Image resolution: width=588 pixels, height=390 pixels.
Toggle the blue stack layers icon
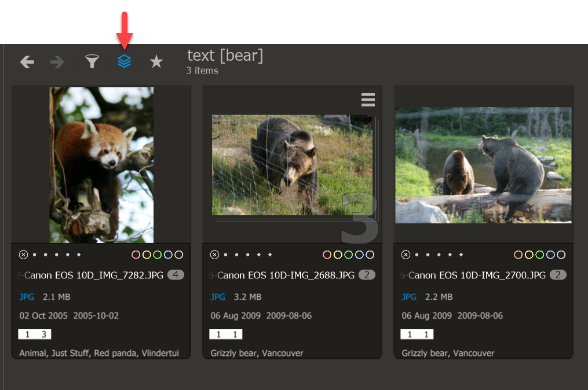tap(124, 61)
